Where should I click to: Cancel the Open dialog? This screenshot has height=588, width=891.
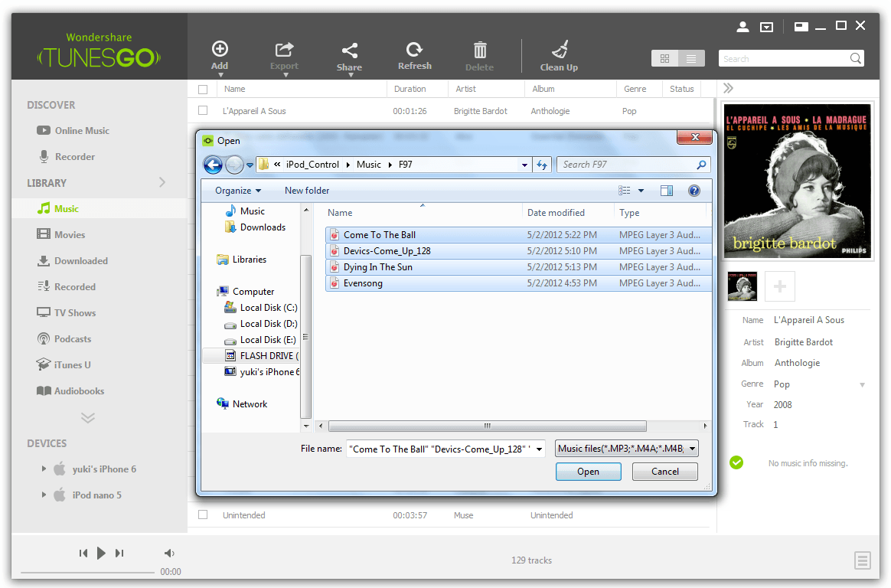tap(665, 472)
